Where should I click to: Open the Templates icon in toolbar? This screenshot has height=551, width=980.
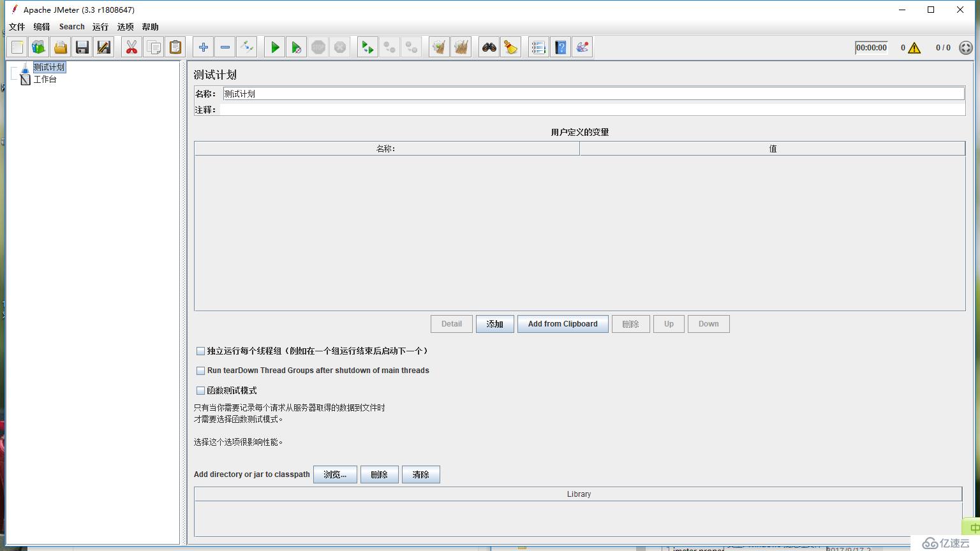39,47
